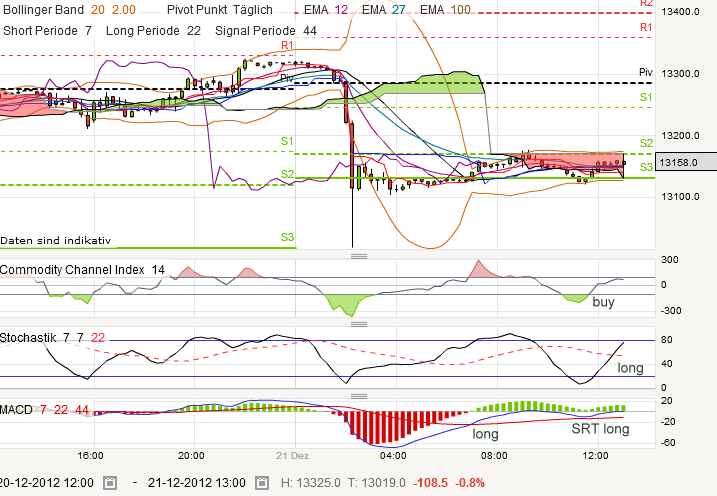
Task: Click the 'long' annotation on Stochastik panel
Action: 630,368
